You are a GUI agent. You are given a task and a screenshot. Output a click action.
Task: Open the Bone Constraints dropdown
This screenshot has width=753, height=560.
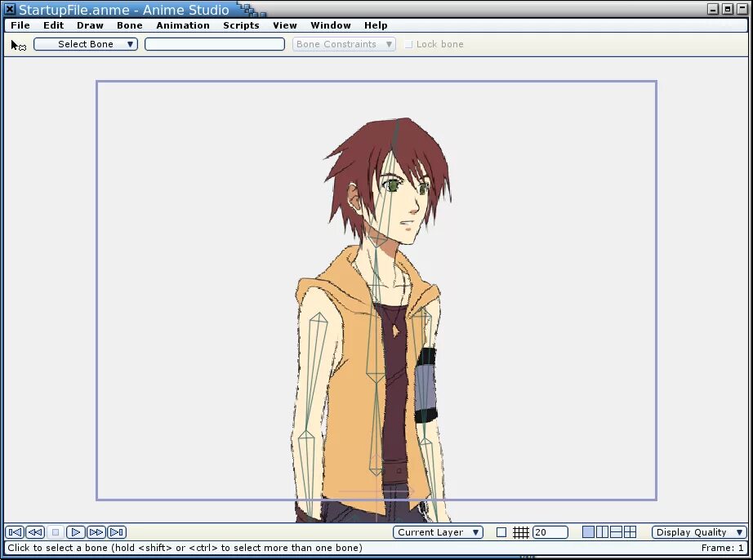(x=344, y=44)
